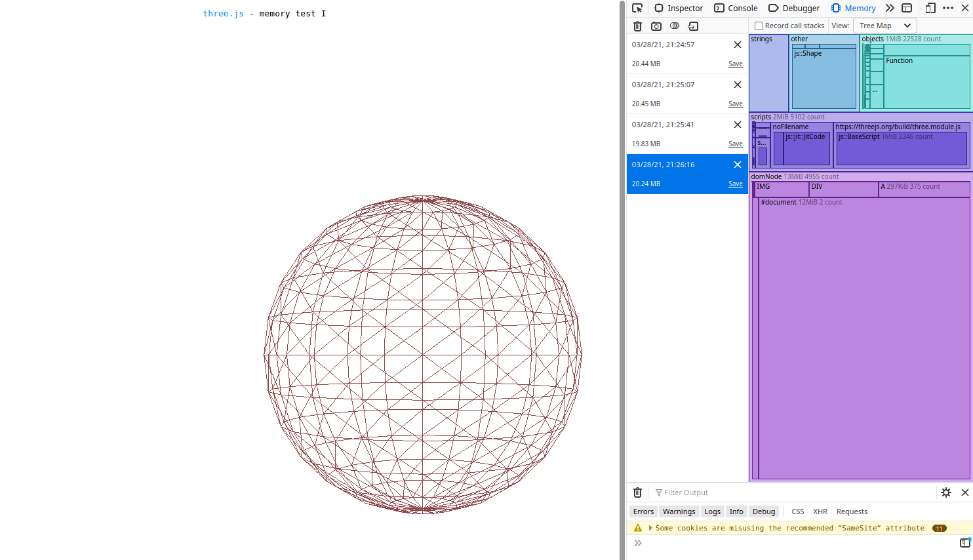Click the js::jit::JitCode tree map cell

pyautogui.click(x=807, y=149)
